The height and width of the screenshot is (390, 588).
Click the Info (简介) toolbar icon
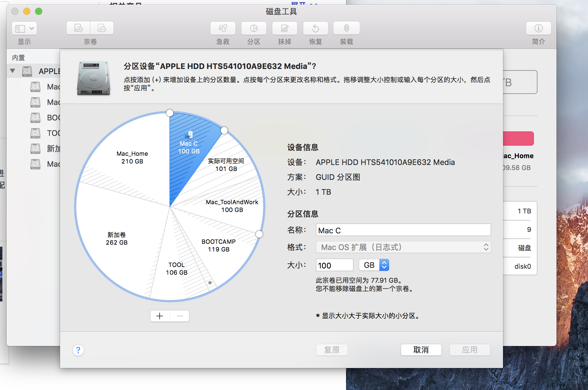click(538, 29)
